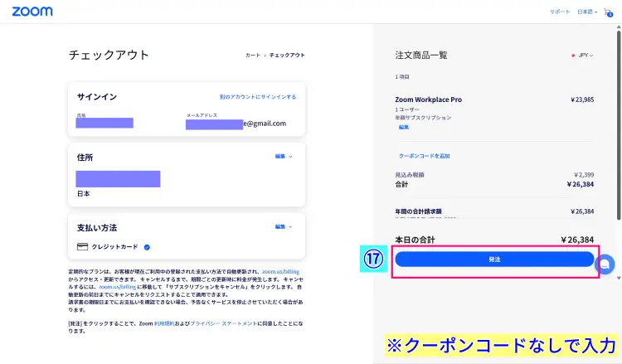
Task: Expand the 支払い方法 編集 dropdown
Action: (284, 227)
